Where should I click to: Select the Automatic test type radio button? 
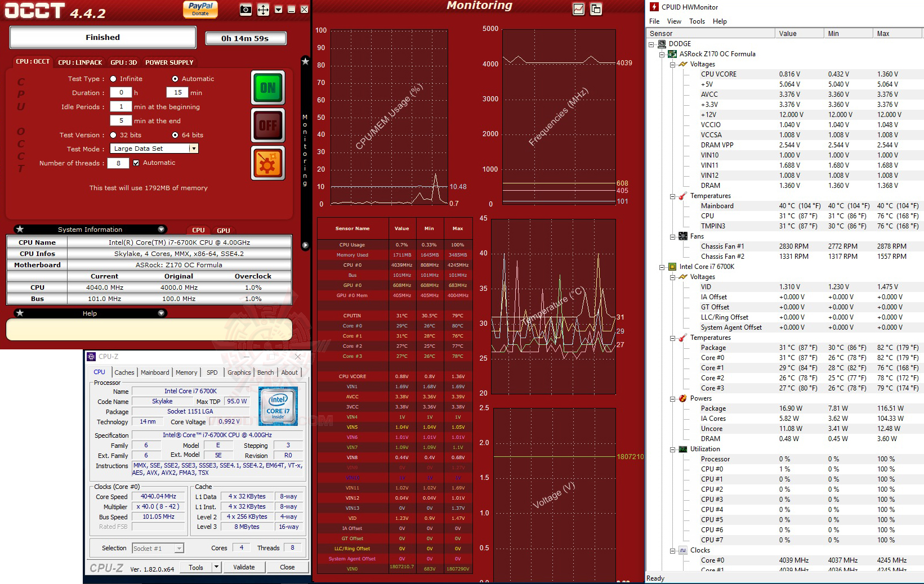[x=175, y=79]
